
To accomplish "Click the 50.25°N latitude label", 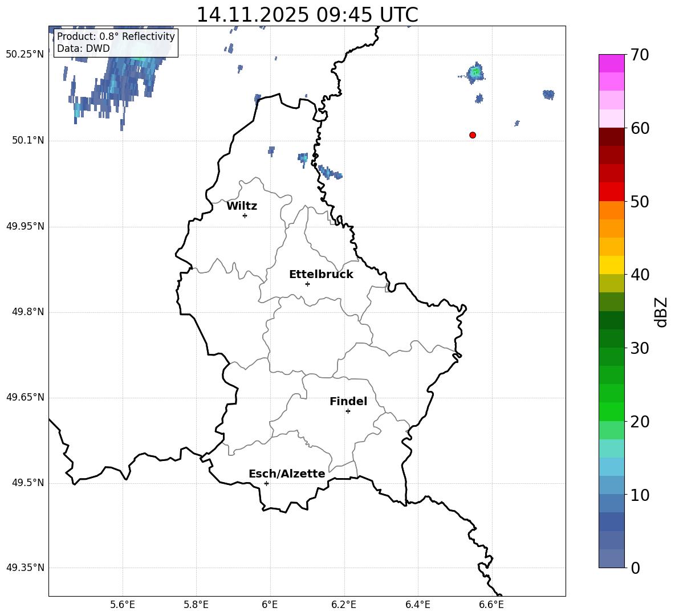I will 25,55.
